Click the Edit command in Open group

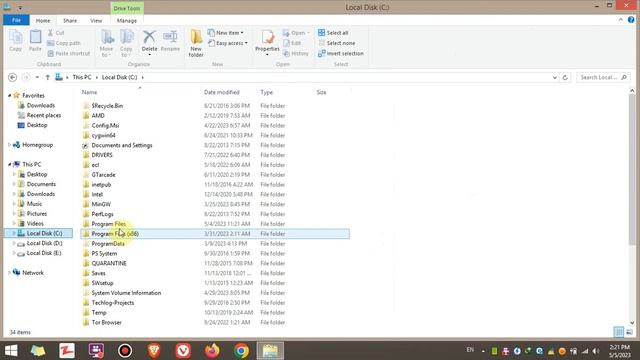coord(292,43)
